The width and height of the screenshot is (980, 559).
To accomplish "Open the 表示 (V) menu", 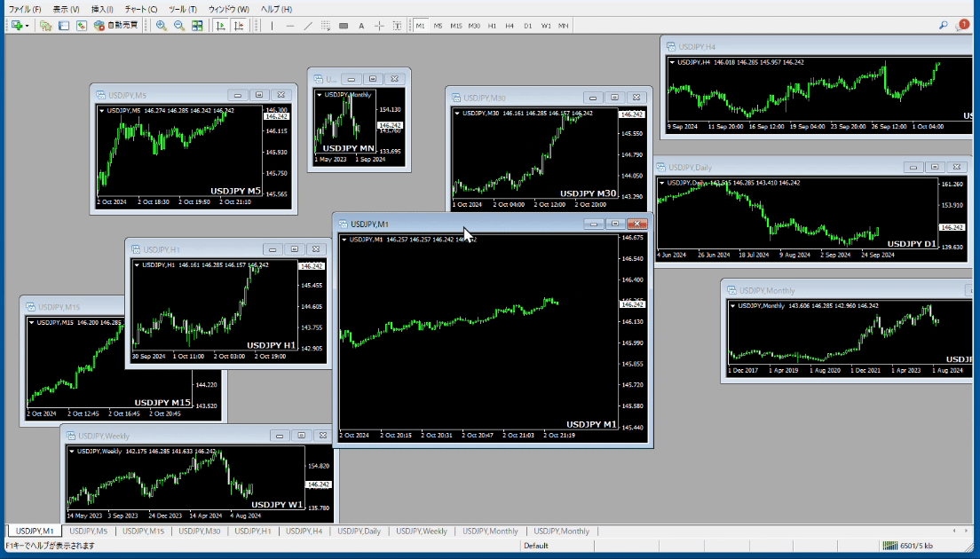I will click(66, 10).
